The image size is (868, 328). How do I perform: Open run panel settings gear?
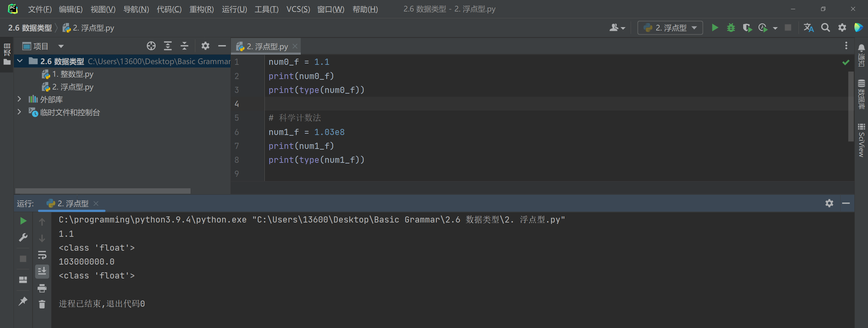tap(829, 203)
